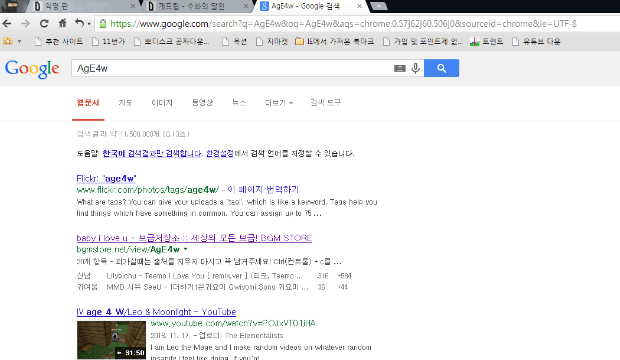The width and height of the screenshot is (620, 360).
Task: Expand the '더보기' dropdown menu
Action: point(279,103)
